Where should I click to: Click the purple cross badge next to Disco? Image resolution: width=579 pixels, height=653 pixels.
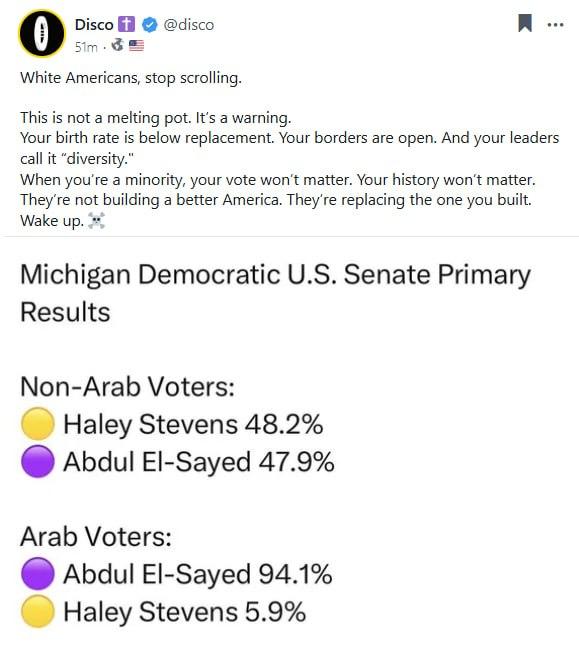(x=126, y=24)
